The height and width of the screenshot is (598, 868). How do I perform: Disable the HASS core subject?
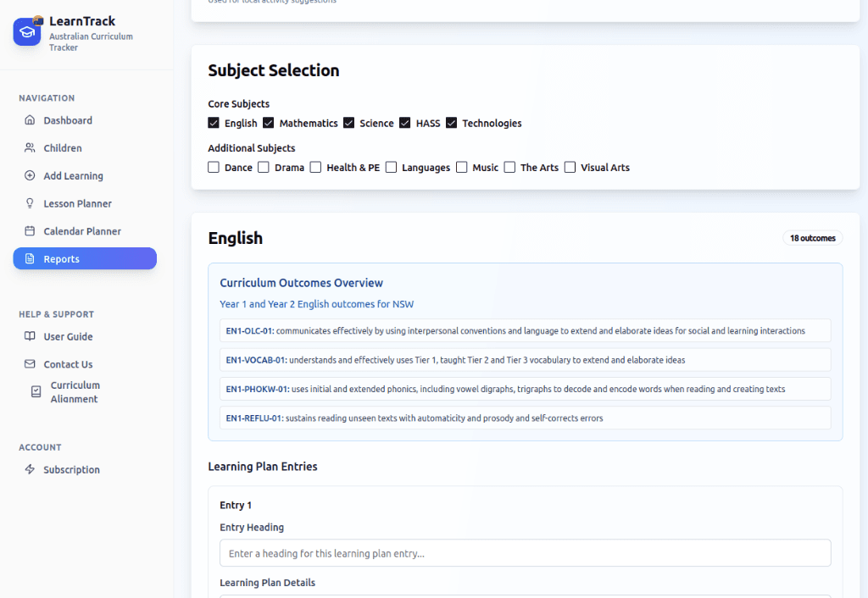coord(405,123)
